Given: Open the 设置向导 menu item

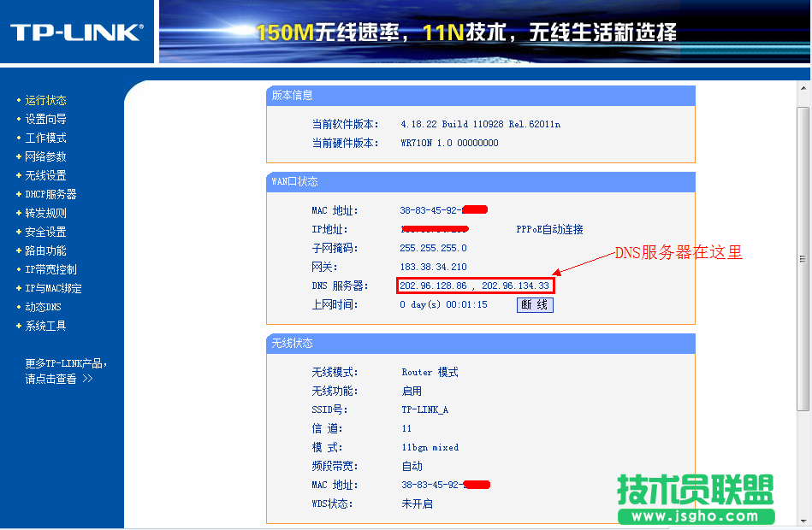Looking at the screenshot, I should [45, 119].
